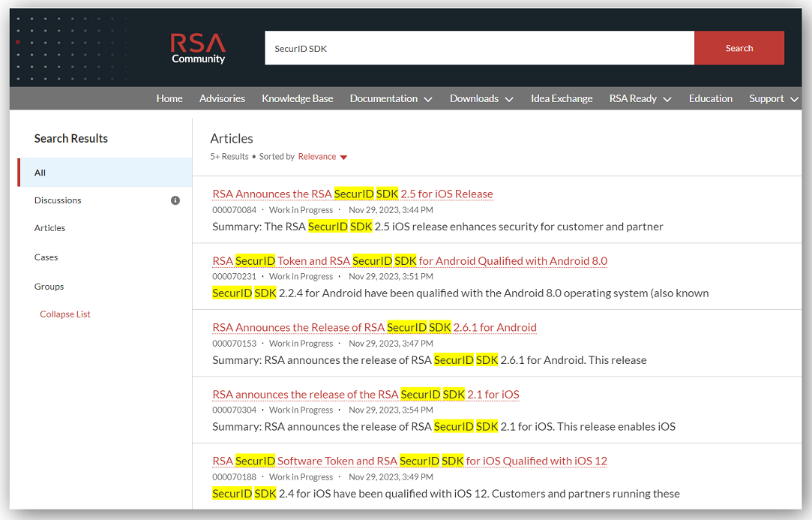Open the Downloads dropdown menu
This screenshot has width=812, height=520.
[481, 98]
